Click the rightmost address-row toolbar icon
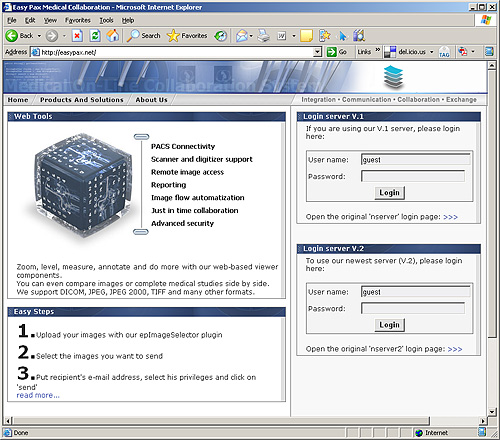500x440 pixels. click(489, 52)
